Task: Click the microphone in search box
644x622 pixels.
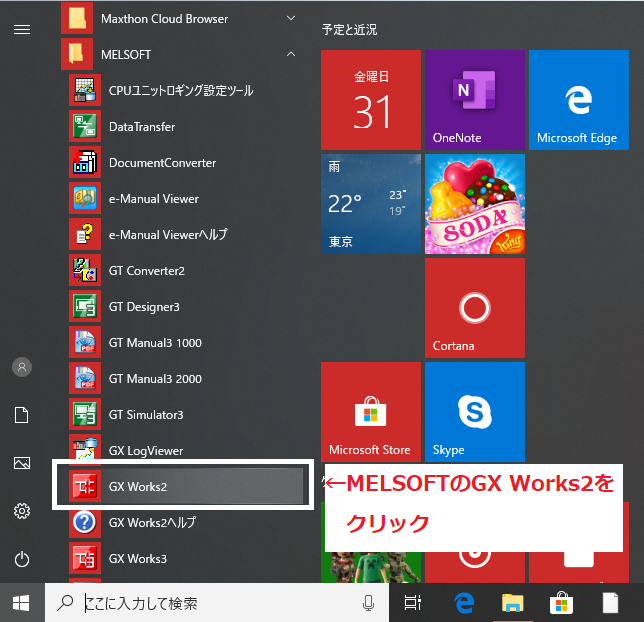Action: click(x=368, y=603)
